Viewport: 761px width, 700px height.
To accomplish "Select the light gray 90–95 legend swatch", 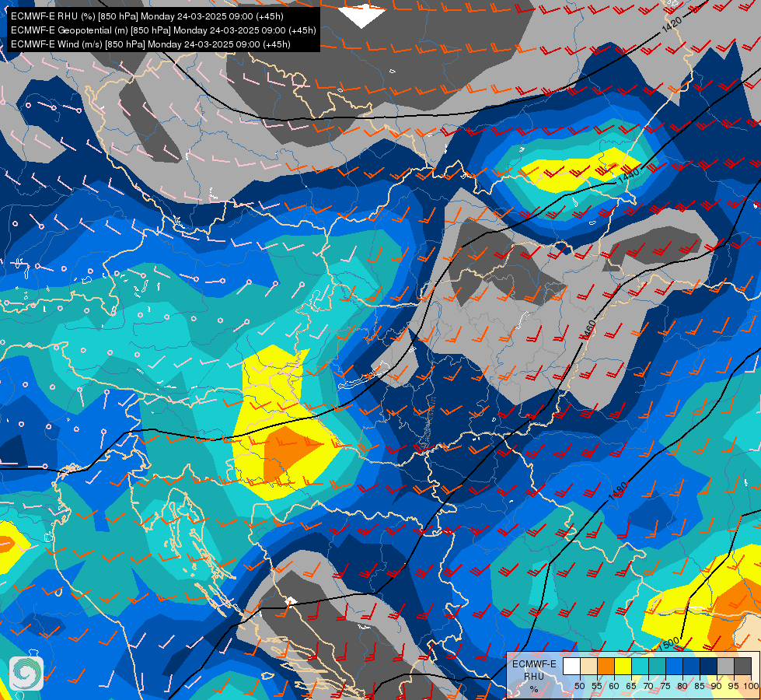I will [x=725, y=666].
